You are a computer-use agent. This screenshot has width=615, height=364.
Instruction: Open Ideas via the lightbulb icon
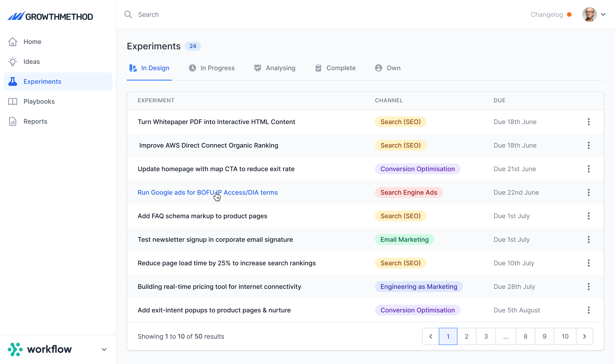pyautogui.click(x=12, y=62)
